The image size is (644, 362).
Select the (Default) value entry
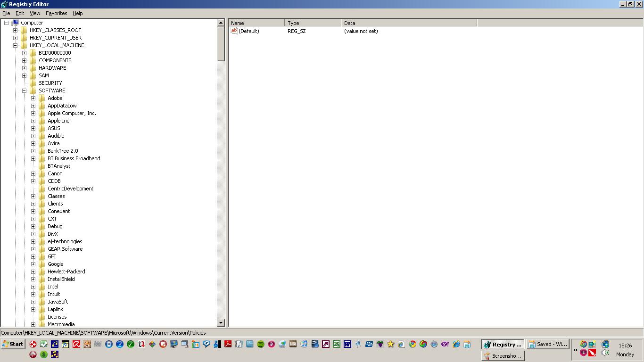(248, 31)
